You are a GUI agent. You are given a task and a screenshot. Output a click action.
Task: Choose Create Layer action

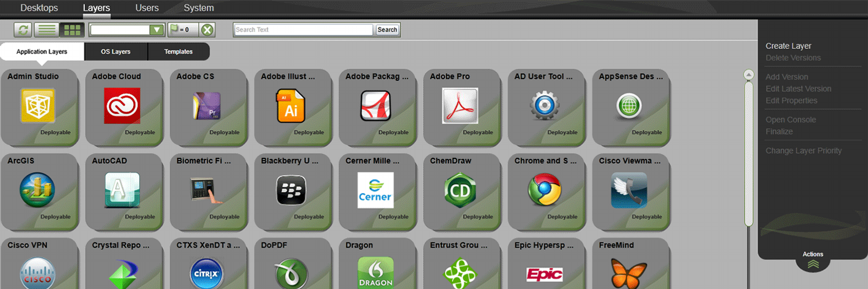pos(788,46)
